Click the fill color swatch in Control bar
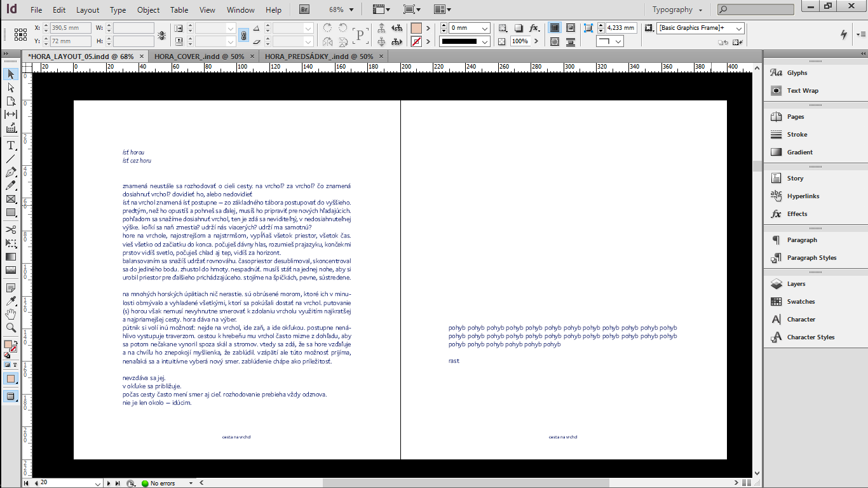This screenshot has height=488, width=868. (x=416, y=28)
